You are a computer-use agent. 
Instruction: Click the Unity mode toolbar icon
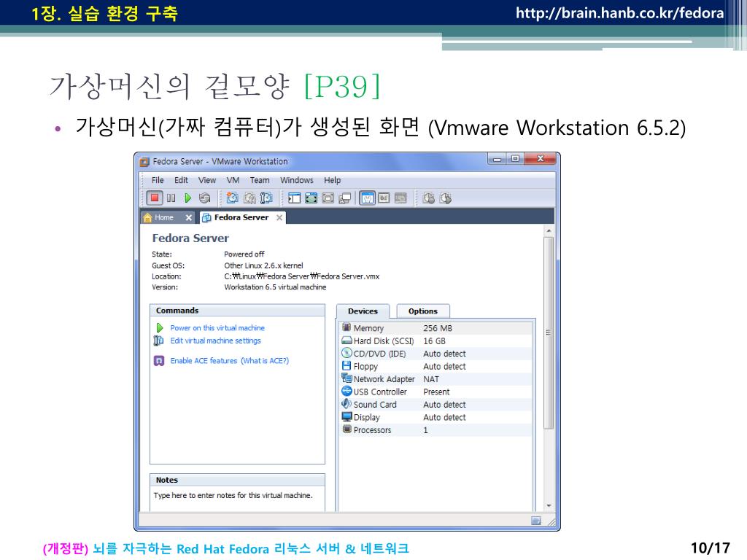[x=344, y=198]
